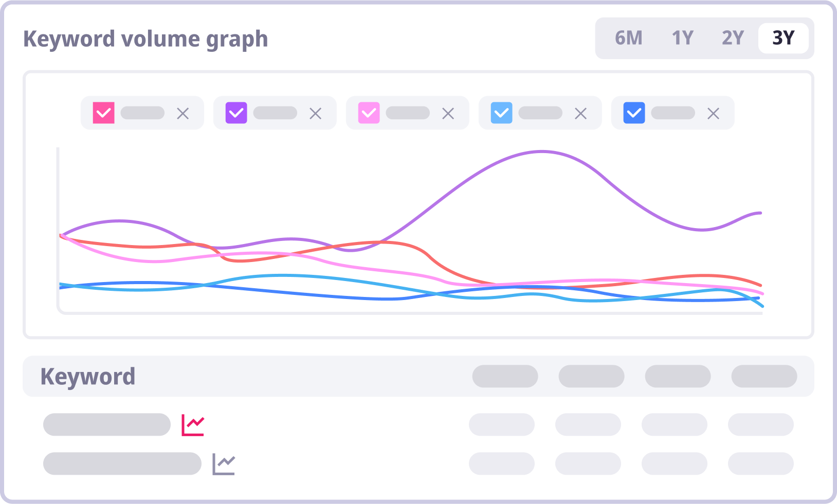Viewport: 837px width, 504px height.
Task: Click the purple line's peak on graph
Action: [x=542, y=152]
